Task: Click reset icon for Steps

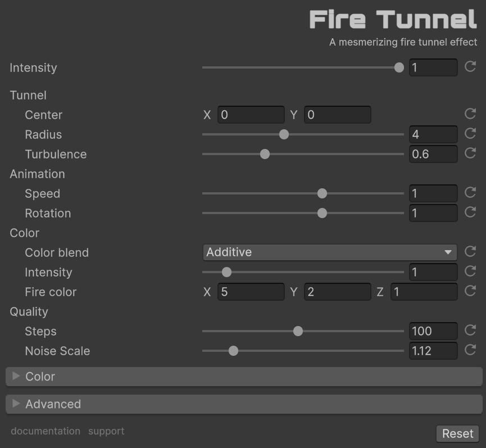Action: coord(470,331)
